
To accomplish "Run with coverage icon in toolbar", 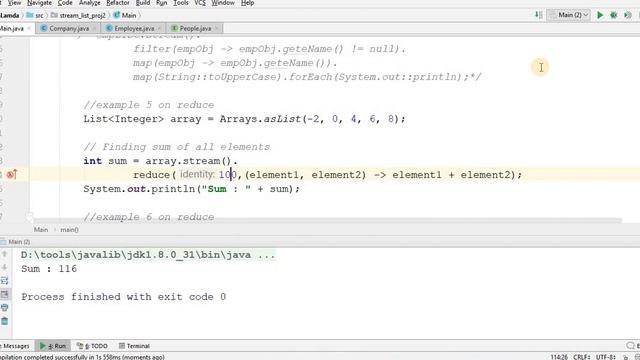I will (x=628, y=15).
